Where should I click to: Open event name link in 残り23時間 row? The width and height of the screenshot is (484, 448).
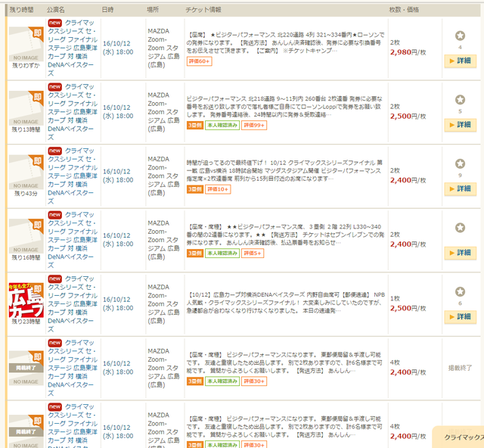click(x=73, y=303)
